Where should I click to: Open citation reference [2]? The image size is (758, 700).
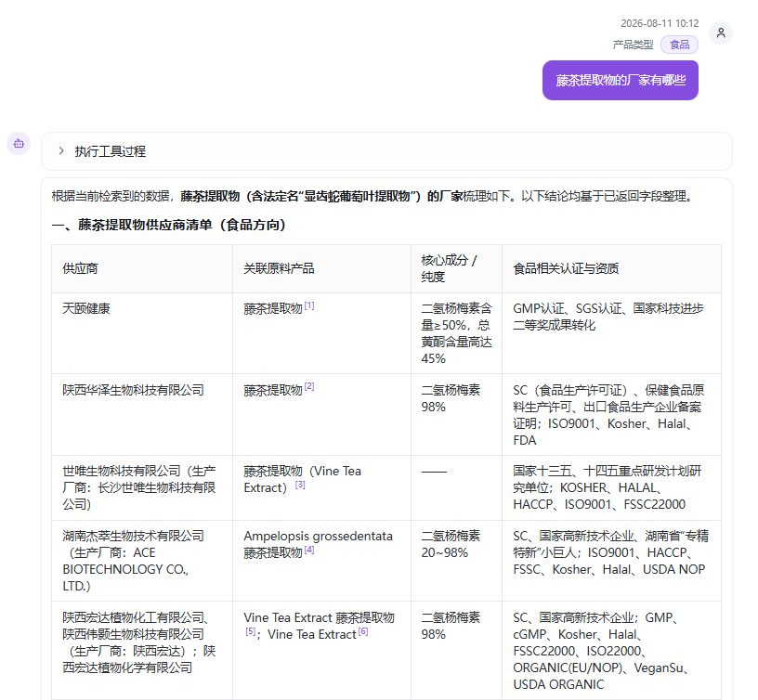tap(309, 386)
